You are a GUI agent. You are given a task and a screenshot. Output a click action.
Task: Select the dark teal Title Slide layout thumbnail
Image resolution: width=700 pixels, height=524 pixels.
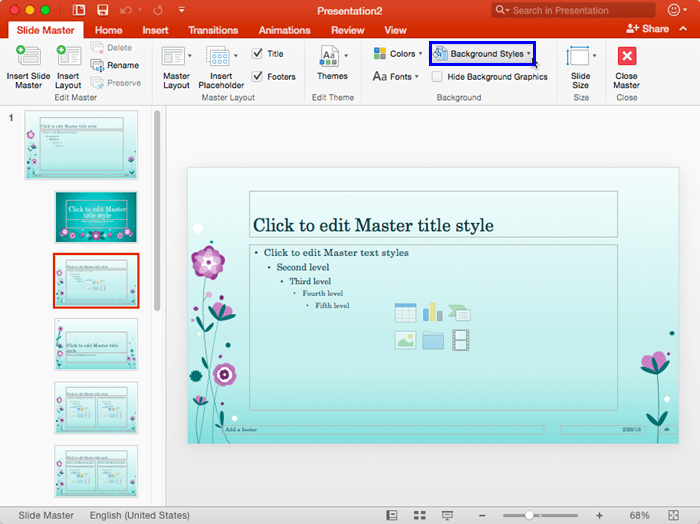96,217
